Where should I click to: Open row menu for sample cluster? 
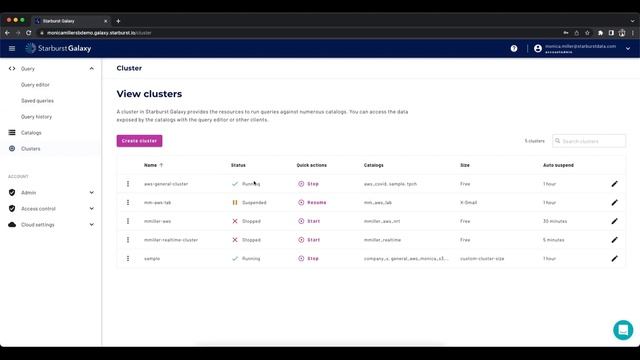pyautogui.click(x=128, y=259)
